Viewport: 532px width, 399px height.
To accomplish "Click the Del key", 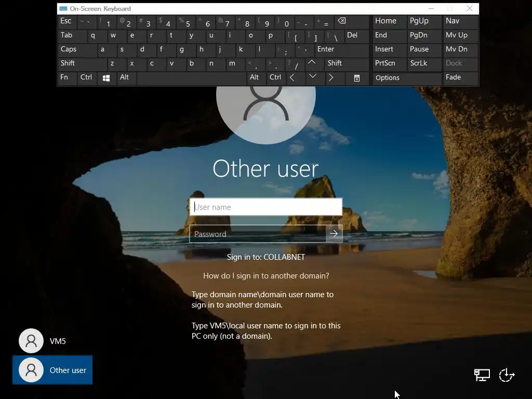I will coord(356,36).
